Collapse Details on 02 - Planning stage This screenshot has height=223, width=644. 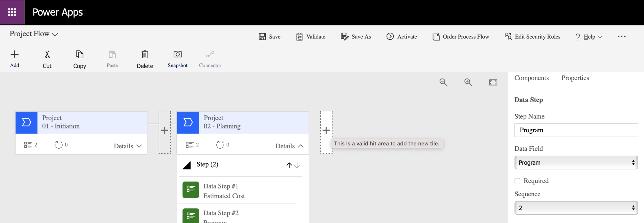(x=289, y=146)
